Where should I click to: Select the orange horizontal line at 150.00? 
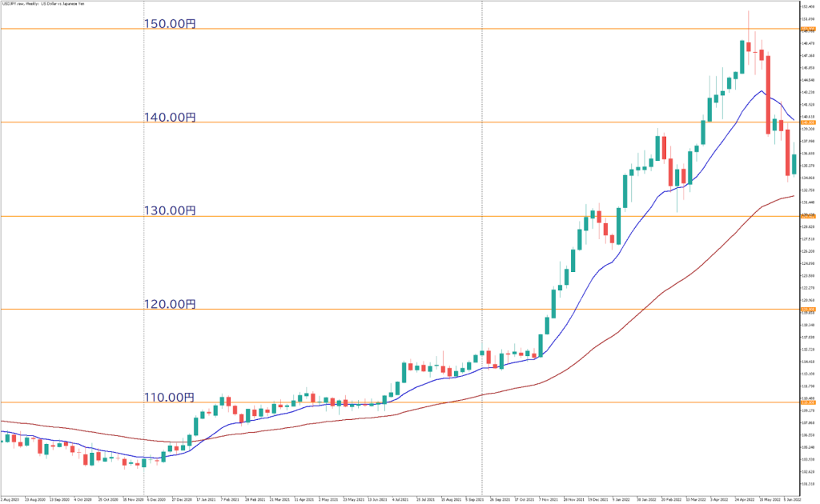[400, 29]
